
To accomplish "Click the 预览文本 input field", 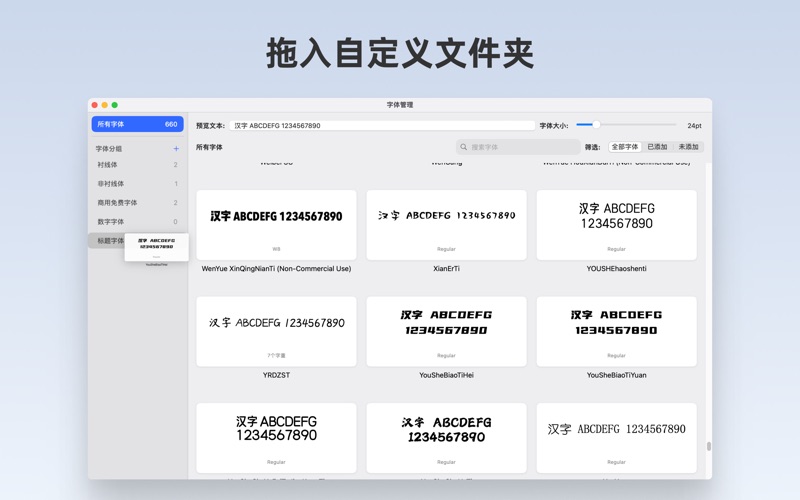I will 382,126.
